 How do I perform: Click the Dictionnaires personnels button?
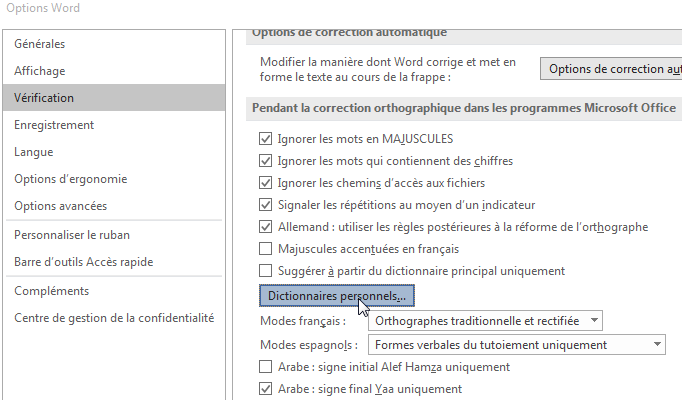337,297
